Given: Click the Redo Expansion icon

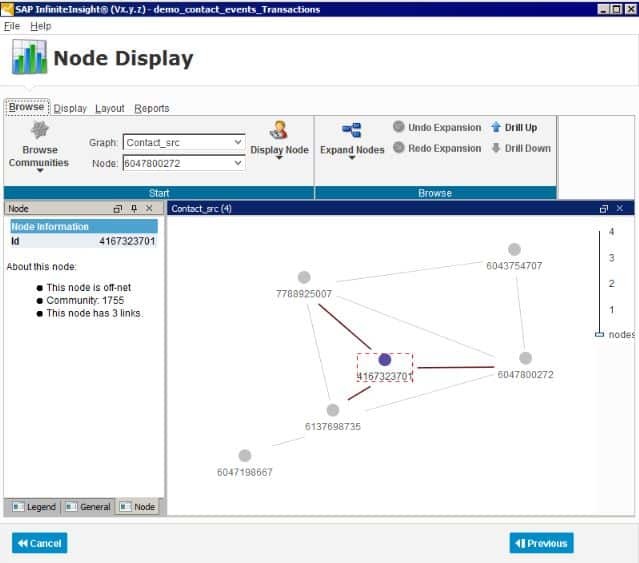Looking at the screenshot, I should click(399, 147).
